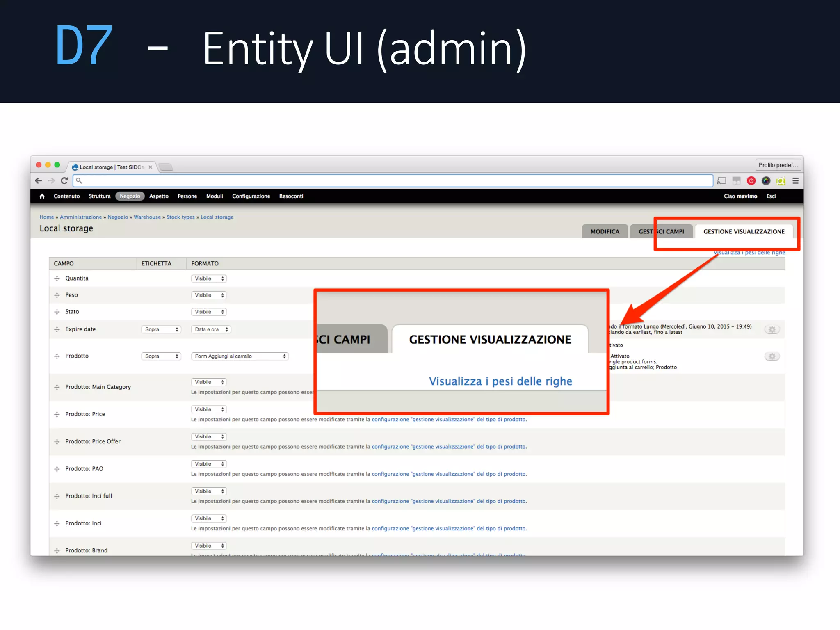
Task: Click the cast screen icon in toolbar
Action: click(x=722, y=180)
